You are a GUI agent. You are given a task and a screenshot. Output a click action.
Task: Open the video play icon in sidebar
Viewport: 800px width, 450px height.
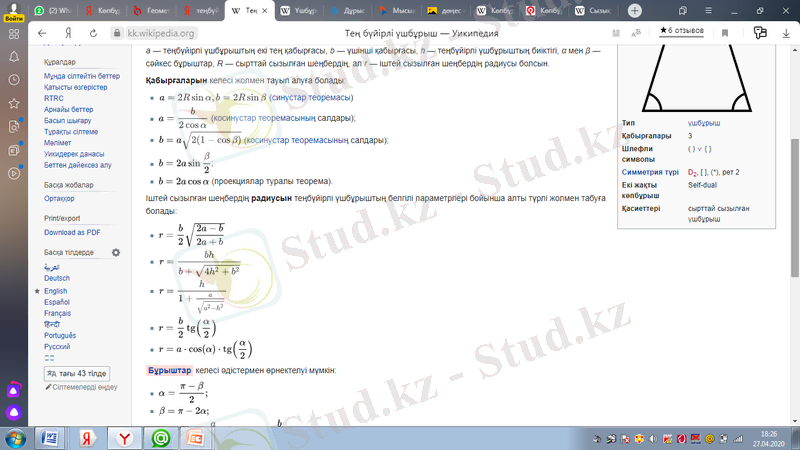[x=14, y=173]
